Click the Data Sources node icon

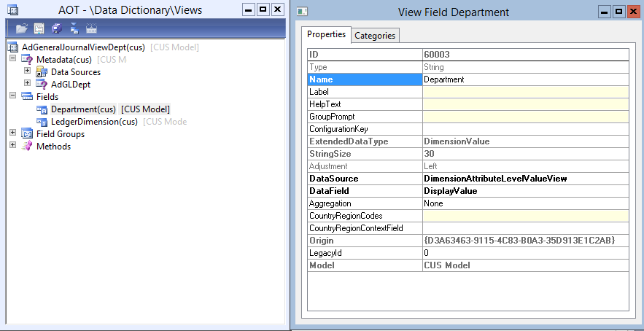(42, 72)
